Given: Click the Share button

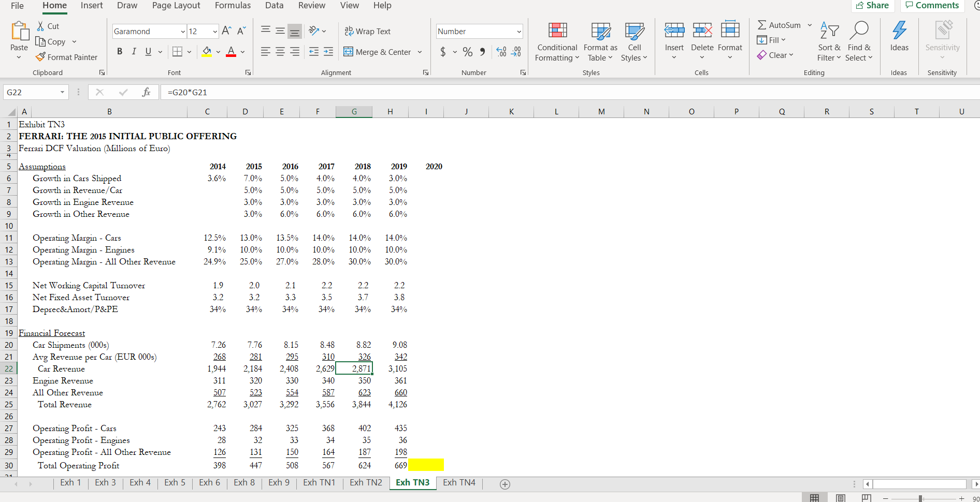Looking at the screenshot, I should [873, 5].
